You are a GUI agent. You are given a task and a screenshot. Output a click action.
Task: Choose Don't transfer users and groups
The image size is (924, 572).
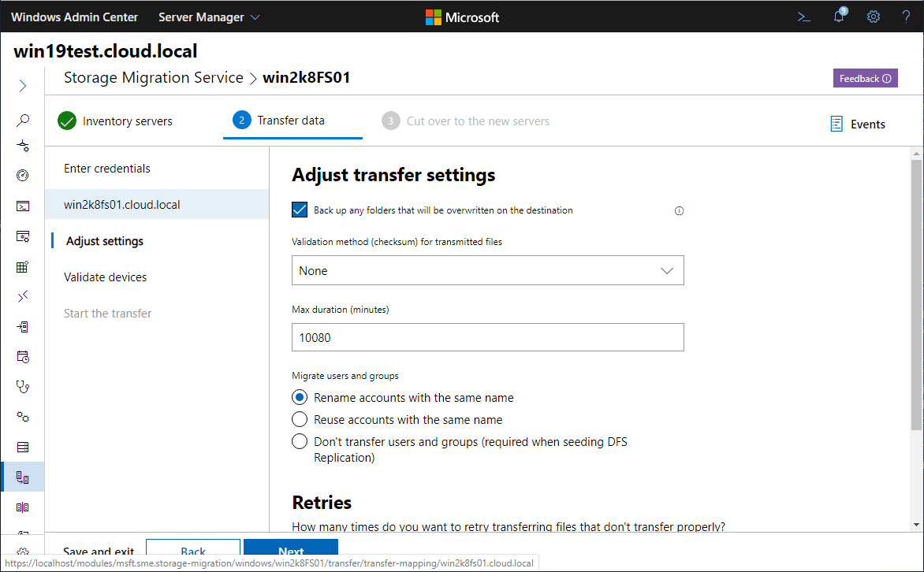point(300,441)
